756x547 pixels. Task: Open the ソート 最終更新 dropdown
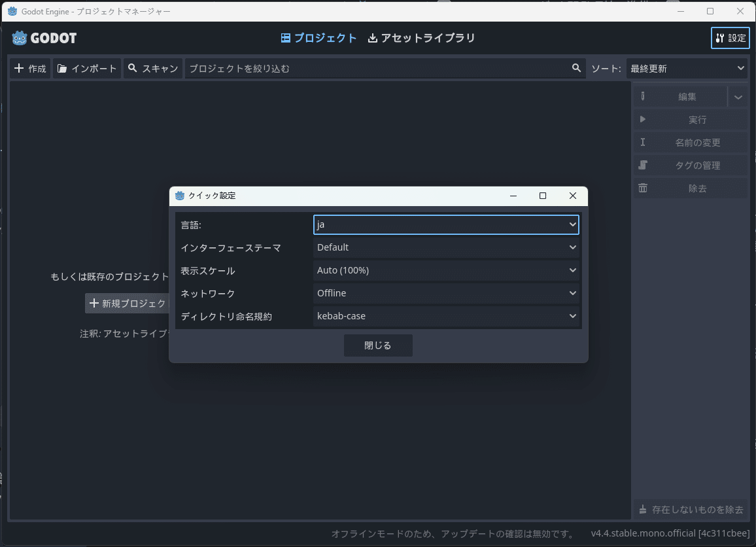click(687, 69)
